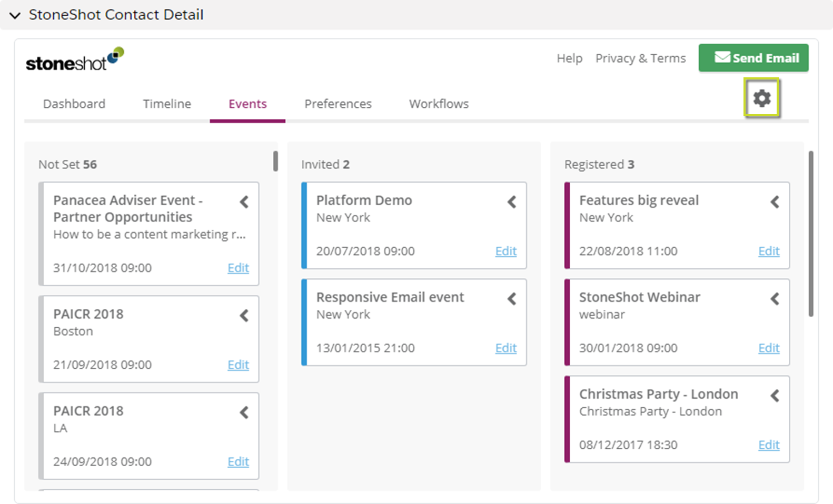Expand the Panacea Adviser Event card arrow

[x=244, y=201]
